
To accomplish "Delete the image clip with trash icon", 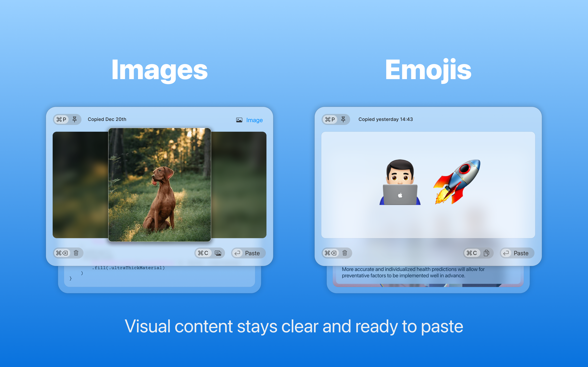I will 76,253.
